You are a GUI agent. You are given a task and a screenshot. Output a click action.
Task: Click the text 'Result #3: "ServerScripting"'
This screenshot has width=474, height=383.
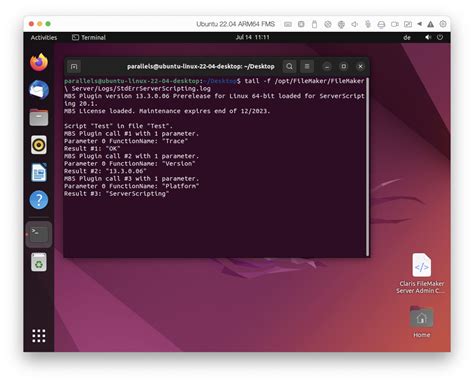point(116,194)
